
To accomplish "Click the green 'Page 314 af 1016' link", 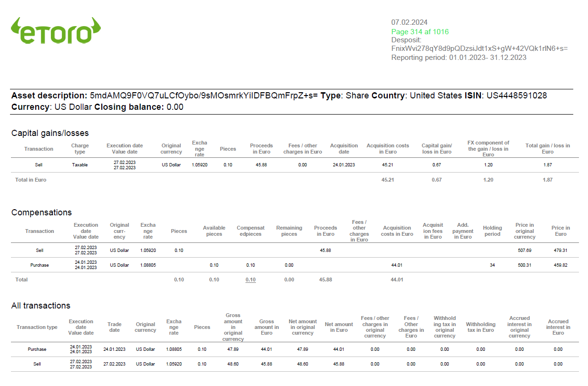I will pos(419,31).
